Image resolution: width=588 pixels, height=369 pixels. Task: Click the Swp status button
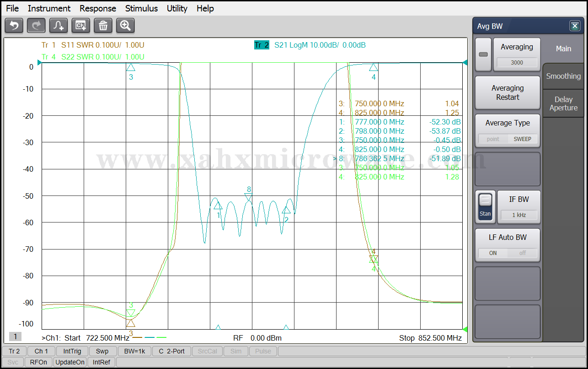102,351
